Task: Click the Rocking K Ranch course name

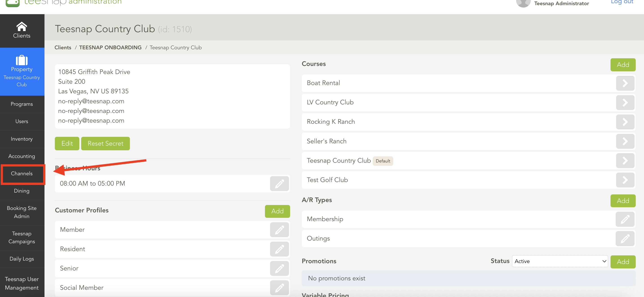Action: (331, 122)
